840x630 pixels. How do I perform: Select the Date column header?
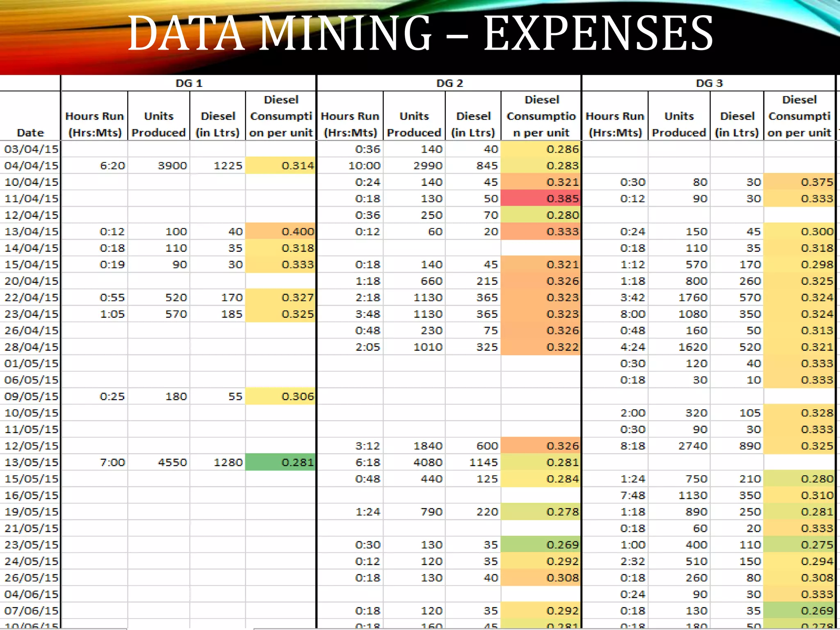pos(30,132)
